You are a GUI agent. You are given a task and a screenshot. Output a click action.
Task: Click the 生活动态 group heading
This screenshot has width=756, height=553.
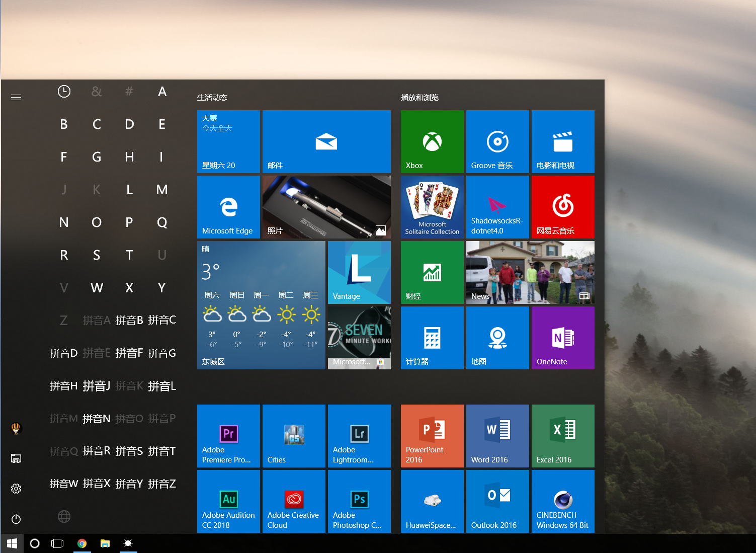pos(212,98)
